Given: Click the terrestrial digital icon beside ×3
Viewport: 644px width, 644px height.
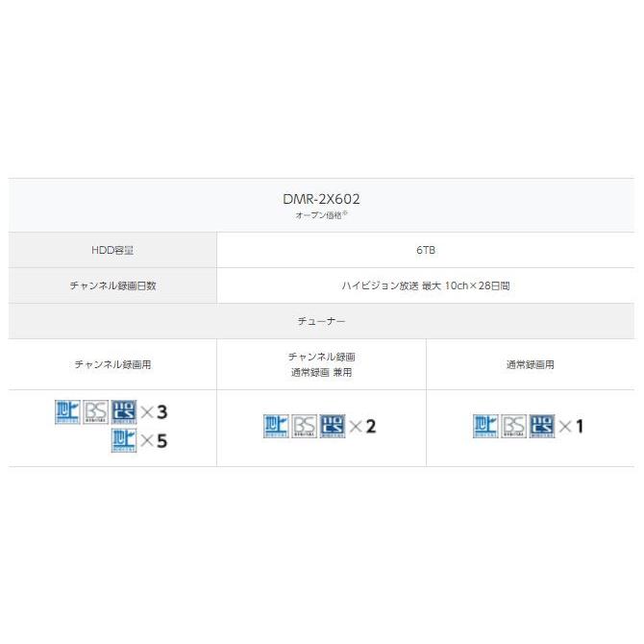Looking at the screenshot, I should pyautogui.click(x=67, y=411).
